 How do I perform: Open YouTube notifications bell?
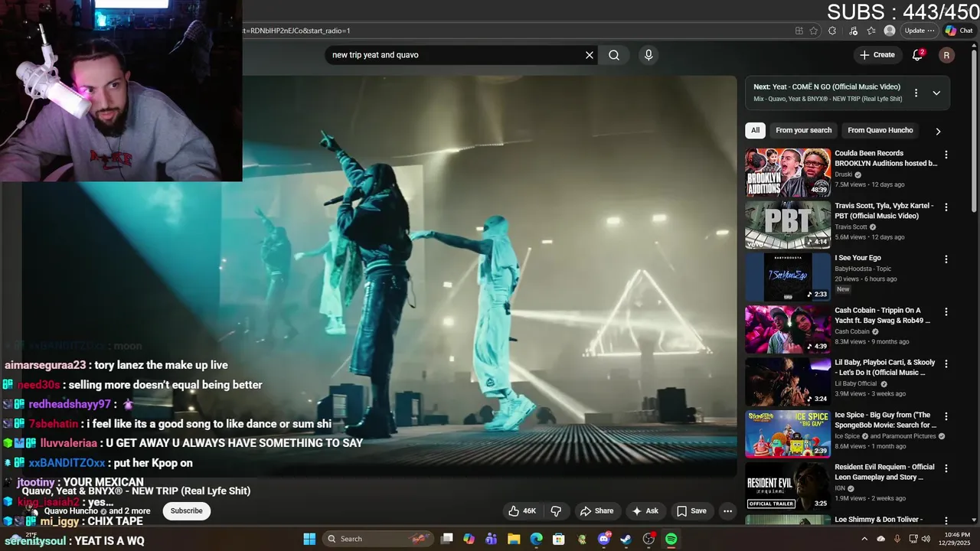click(x=917, y=55)
